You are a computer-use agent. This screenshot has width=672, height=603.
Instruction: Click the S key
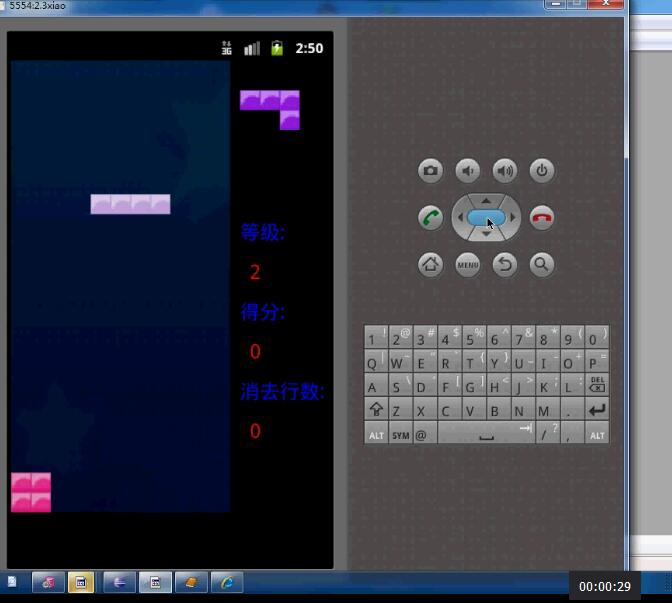click(401, 384)
